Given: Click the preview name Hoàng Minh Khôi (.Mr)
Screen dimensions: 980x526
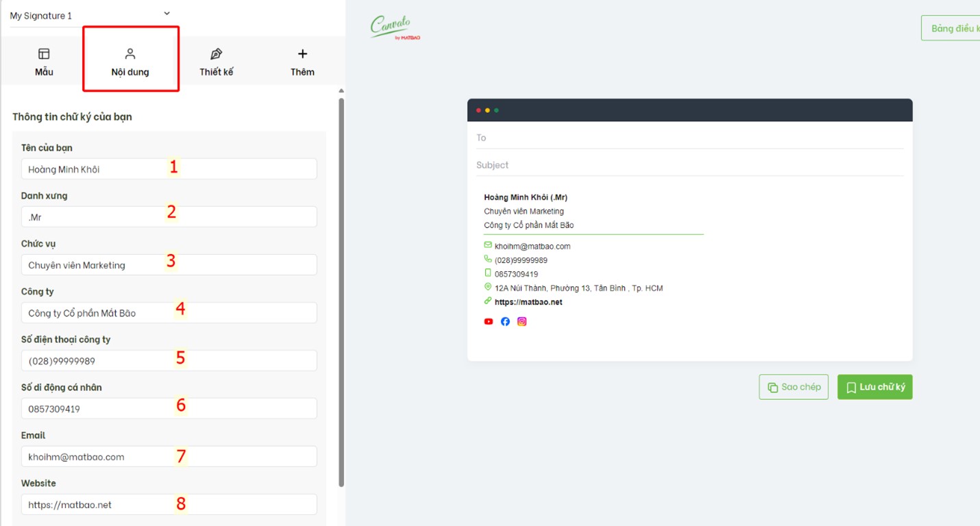Looking at the screenshot, I should [x=526, y=197].
